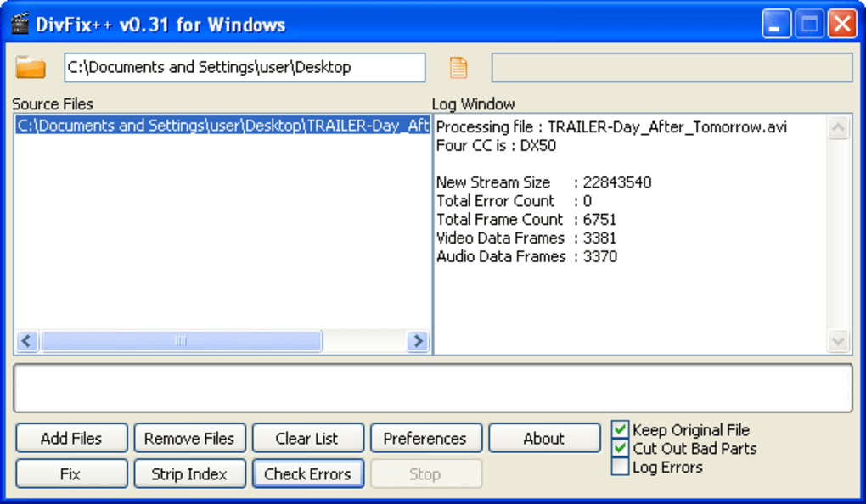Clear List of source files

[x=307, y=439]
